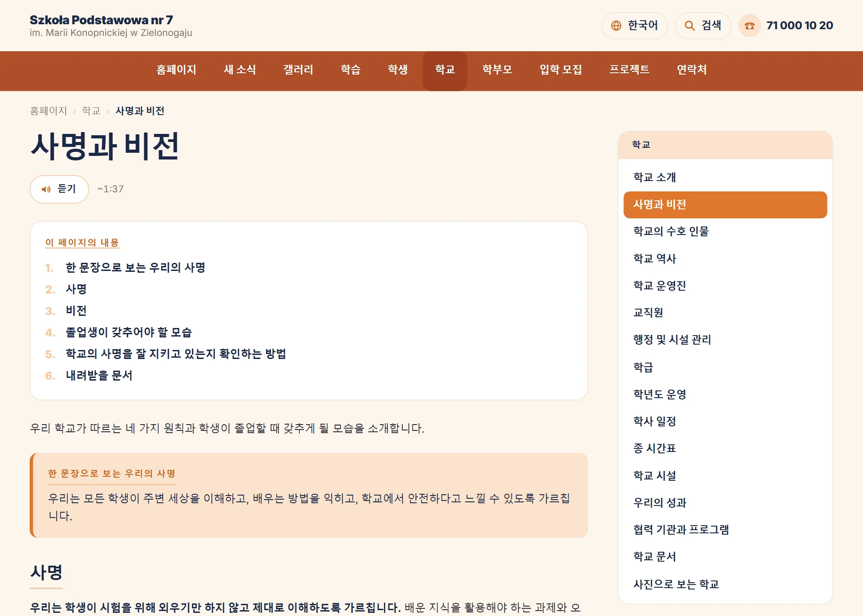The height and width of the screenshot is (616, 863).
Task: Click 홈페이지 in the breadcrumb
Action: (48, 111)
